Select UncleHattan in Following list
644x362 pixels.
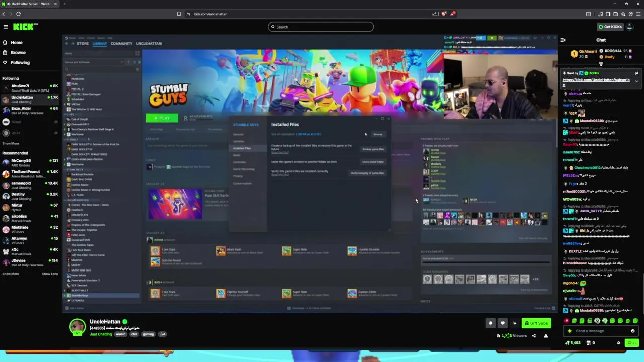coord(30,99)
